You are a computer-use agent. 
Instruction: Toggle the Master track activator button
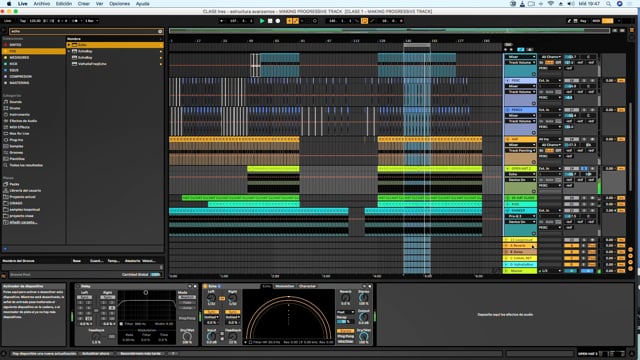[571, 271]
